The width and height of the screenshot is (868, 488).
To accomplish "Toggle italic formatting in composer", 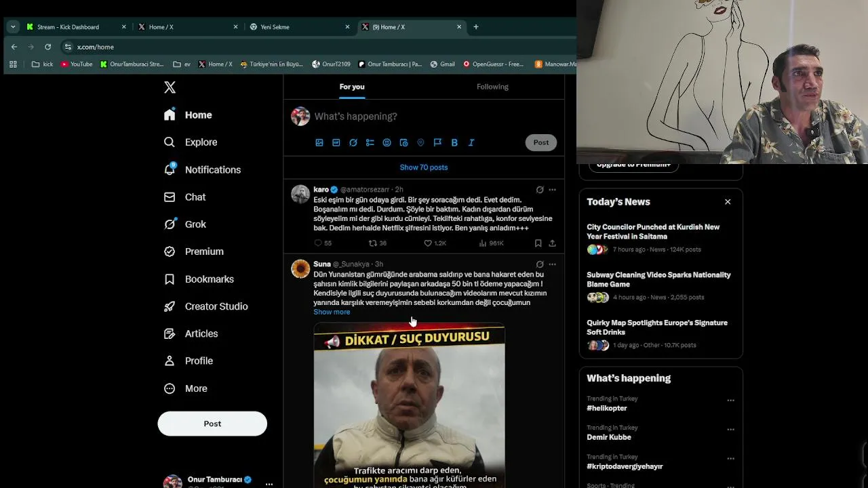I will click(x=471, y=142).
